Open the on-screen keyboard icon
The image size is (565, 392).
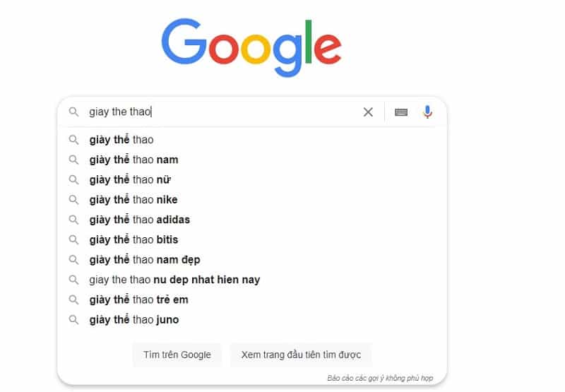coord(401,112)
